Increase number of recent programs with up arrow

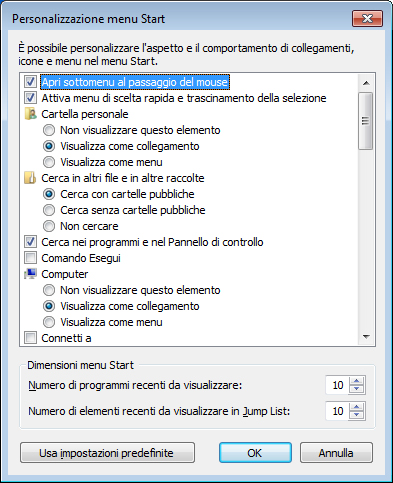[x=357, y=381]
